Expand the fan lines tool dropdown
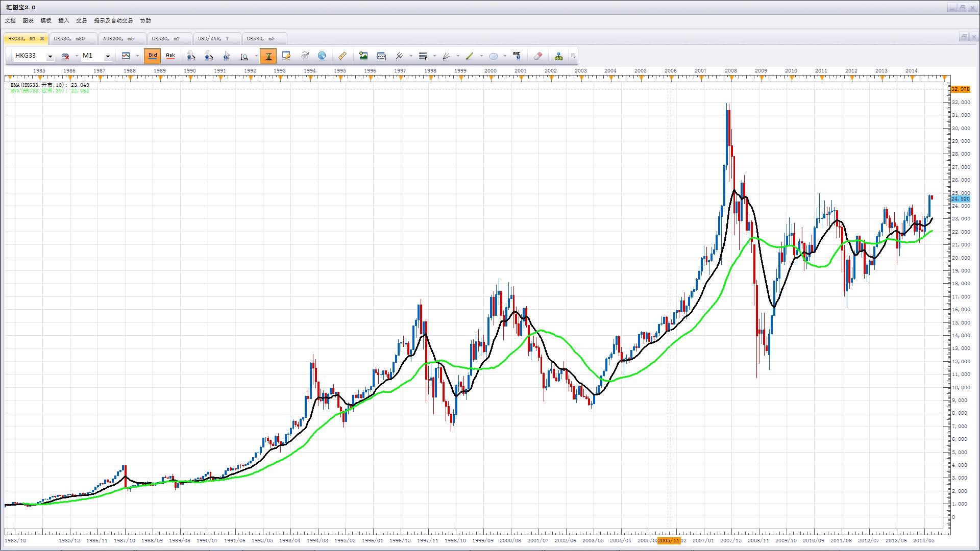Screen dimensions: 980x551 pyautogui.click(x=458, y=56)
